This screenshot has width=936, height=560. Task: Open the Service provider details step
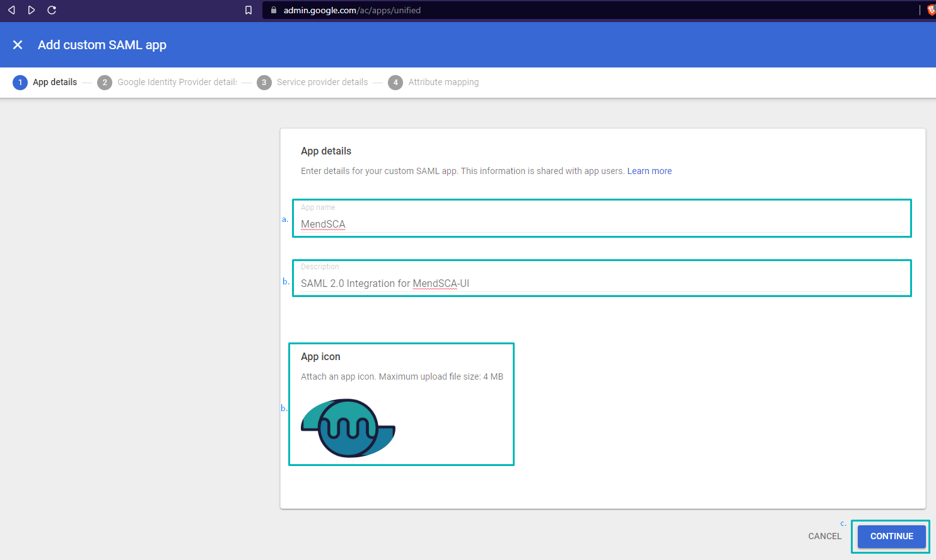(x=322, y=83)
